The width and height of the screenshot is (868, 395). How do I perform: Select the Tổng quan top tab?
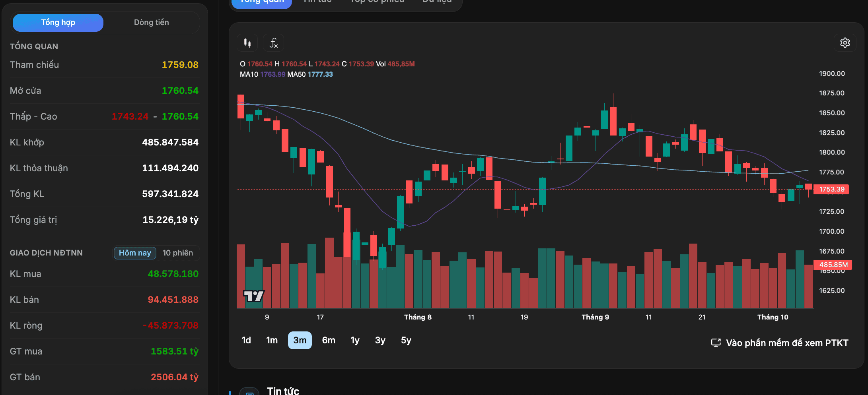[x=262, y=2]
